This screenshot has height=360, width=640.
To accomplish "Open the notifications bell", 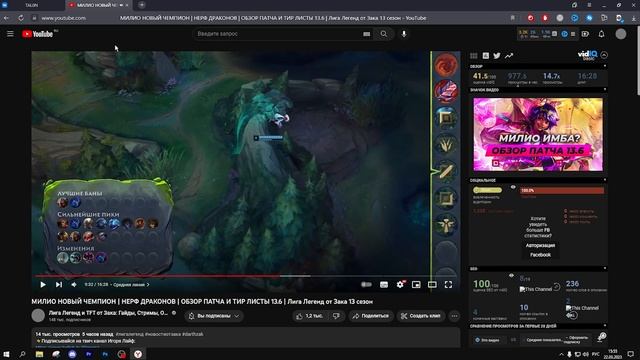I will point(601,34).
